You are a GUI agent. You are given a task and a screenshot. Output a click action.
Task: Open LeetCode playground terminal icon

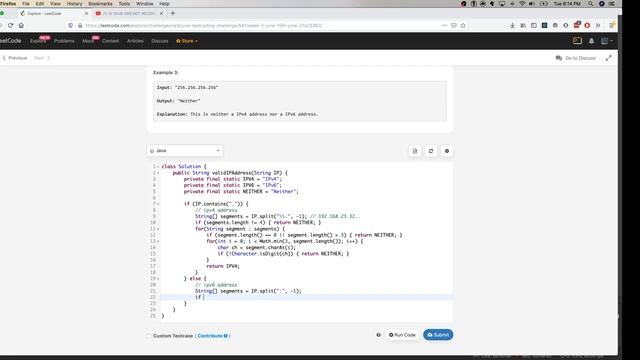click(x=577, y=41)
